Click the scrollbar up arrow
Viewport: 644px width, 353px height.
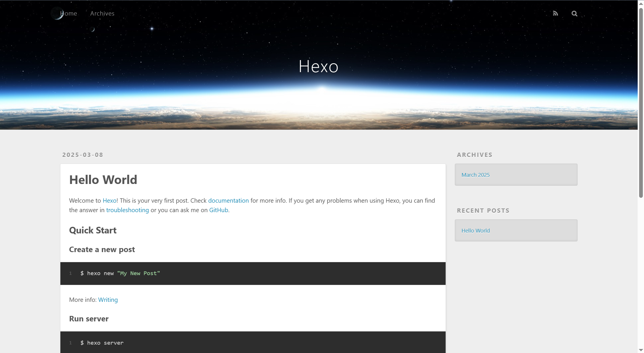tap(641, 3)
